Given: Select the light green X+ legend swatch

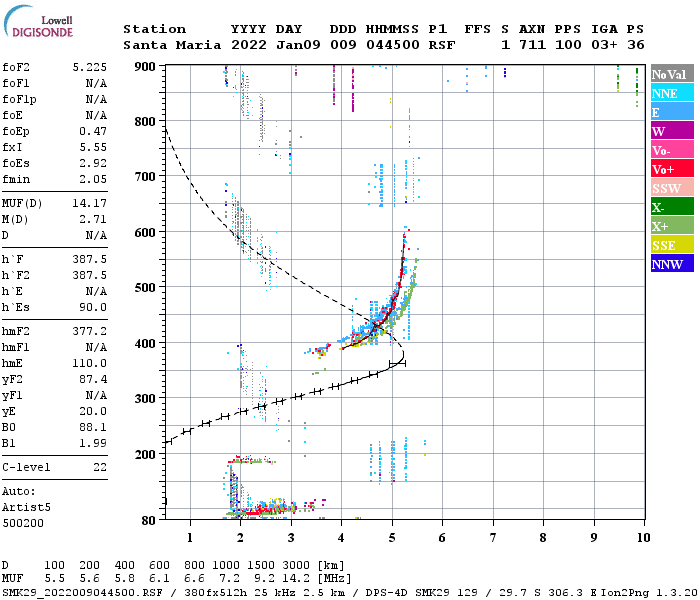Looking at the screenshot, I should (x=672, y=225).
